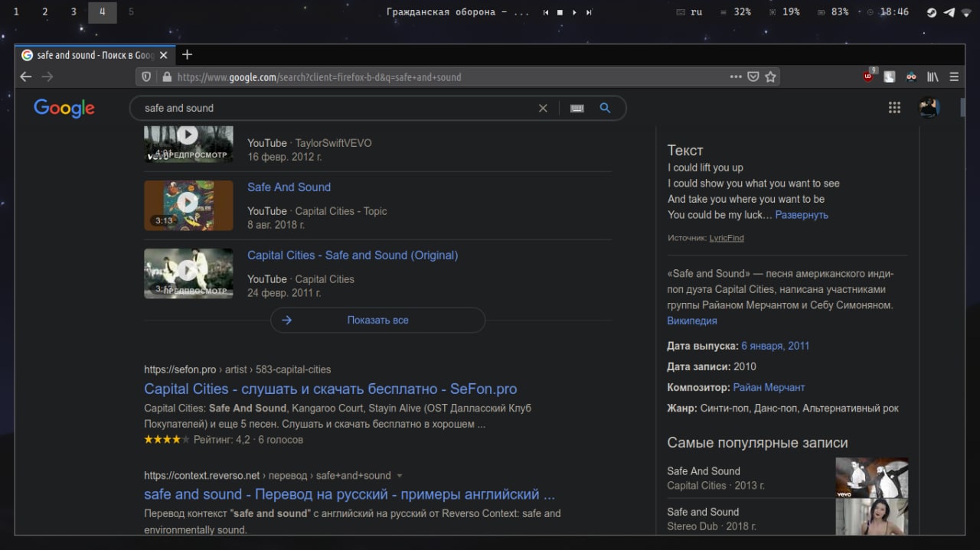Select the active workspace 4

(x=103, y=12)
